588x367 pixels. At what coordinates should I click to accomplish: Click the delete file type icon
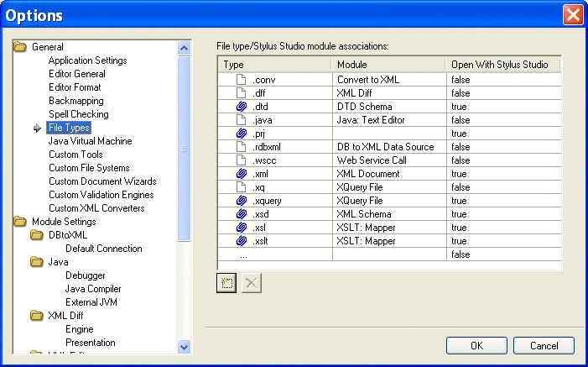pyautogui.click(x=250, y=283)
